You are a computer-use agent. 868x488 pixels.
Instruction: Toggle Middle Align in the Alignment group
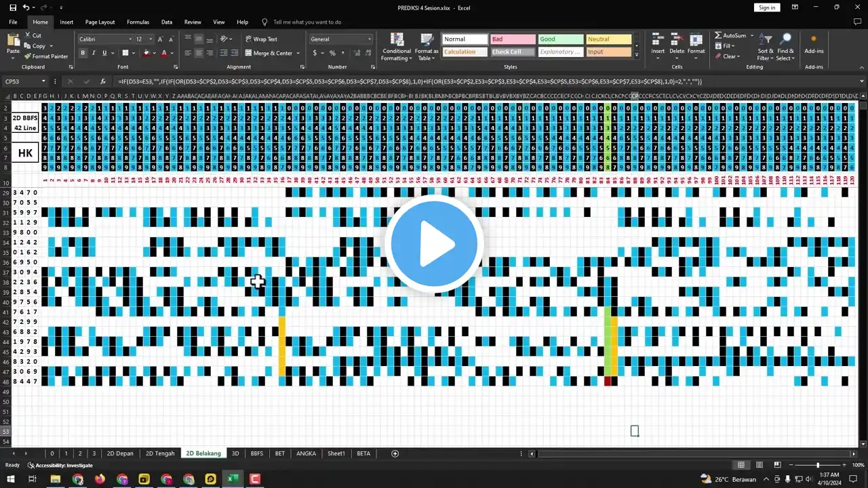pos(199,39)
